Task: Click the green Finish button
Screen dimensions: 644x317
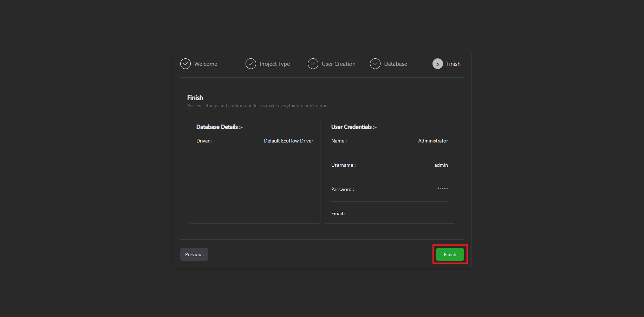Action: click(x=450, y=254)
